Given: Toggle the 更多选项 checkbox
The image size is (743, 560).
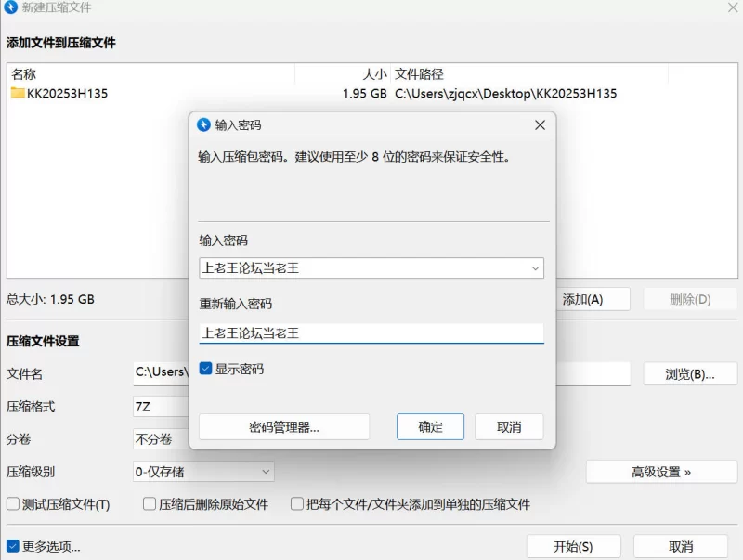Looking at the screenshot, I should (x=13, y=546).
